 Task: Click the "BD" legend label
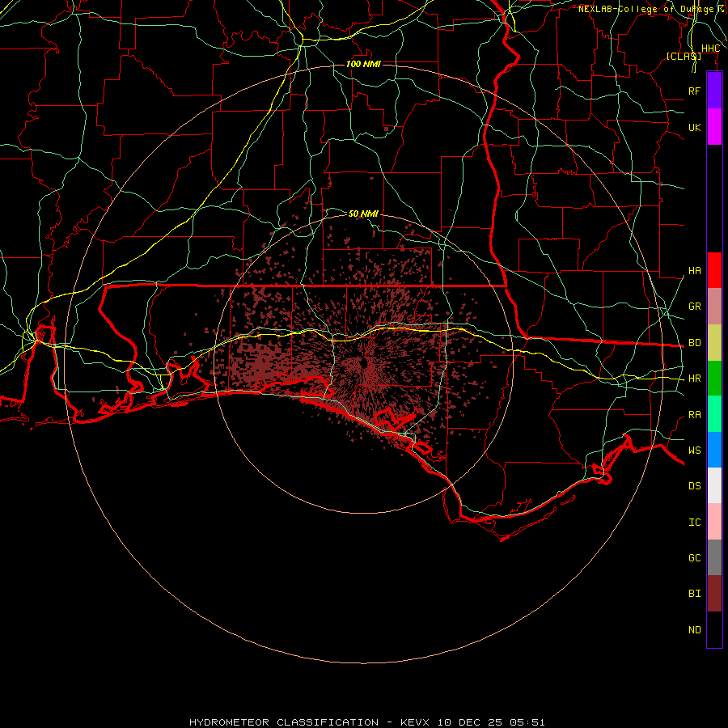pos(694,343)
